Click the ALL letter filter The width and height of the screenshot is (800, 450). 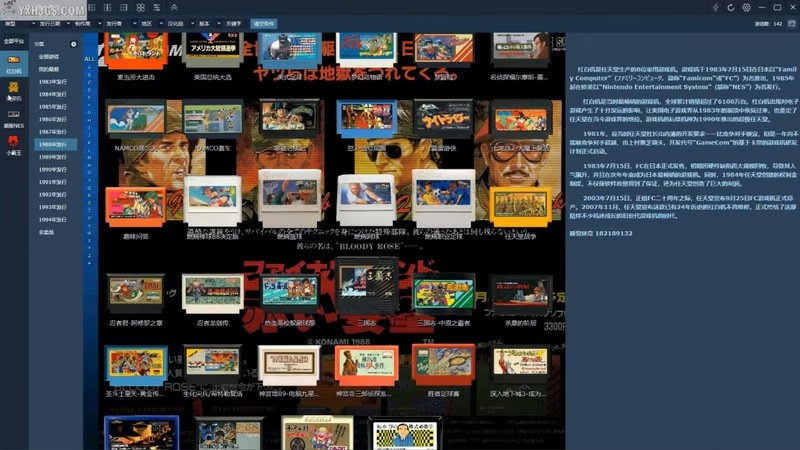(89, 59)
